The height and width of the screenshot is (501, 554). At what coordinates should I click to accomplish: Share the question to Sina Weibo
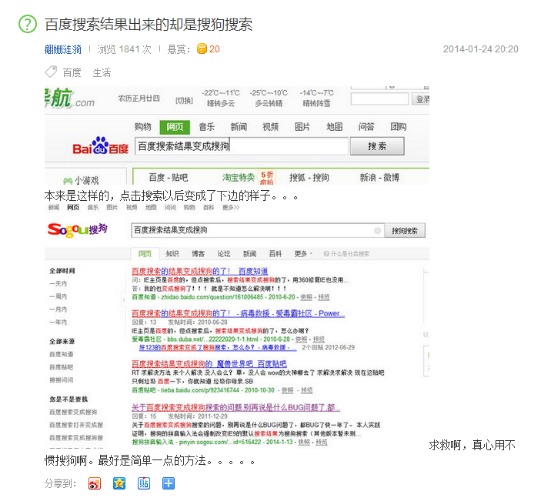coord(94,483)
